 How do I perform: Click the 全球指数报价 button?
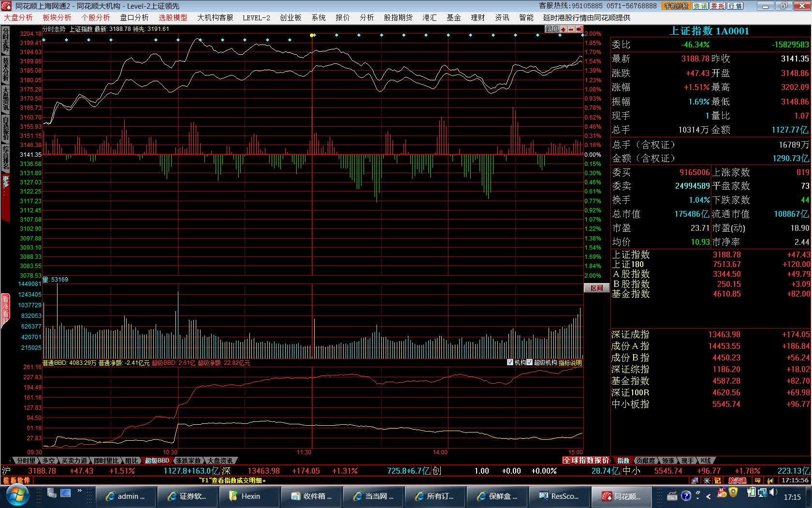(x=586, y=461)
